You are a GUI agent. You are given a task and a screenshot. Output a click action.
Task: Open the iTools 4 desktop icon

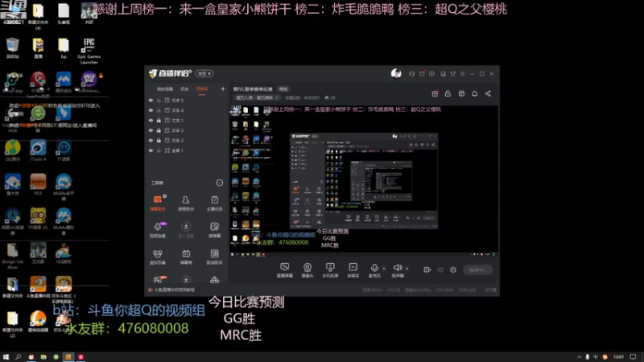38,150
